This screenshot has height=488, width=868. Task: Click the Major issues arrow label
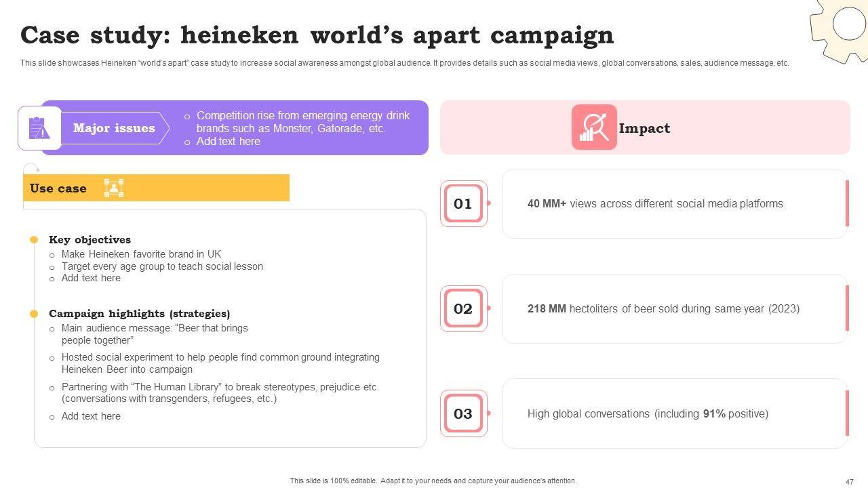click(x=114, y=128)
